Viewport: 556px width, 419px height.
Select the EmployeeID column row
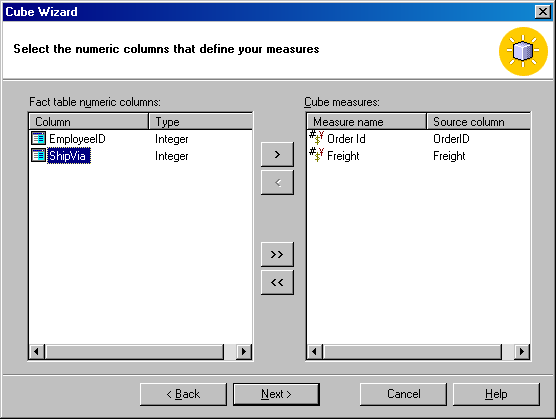pos(141,139)
